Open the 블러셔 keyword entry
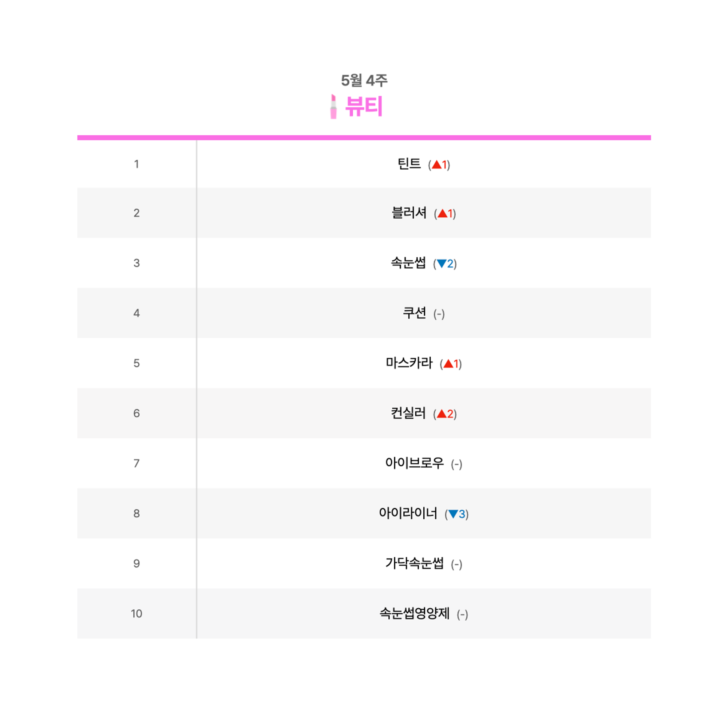 point(409,213)
